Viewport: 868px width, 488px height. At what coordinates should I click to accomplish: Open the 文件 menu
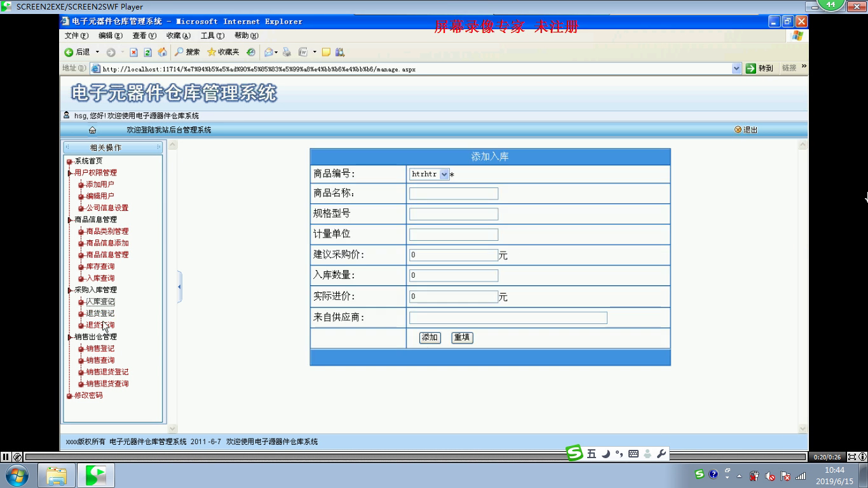(76, 36)
